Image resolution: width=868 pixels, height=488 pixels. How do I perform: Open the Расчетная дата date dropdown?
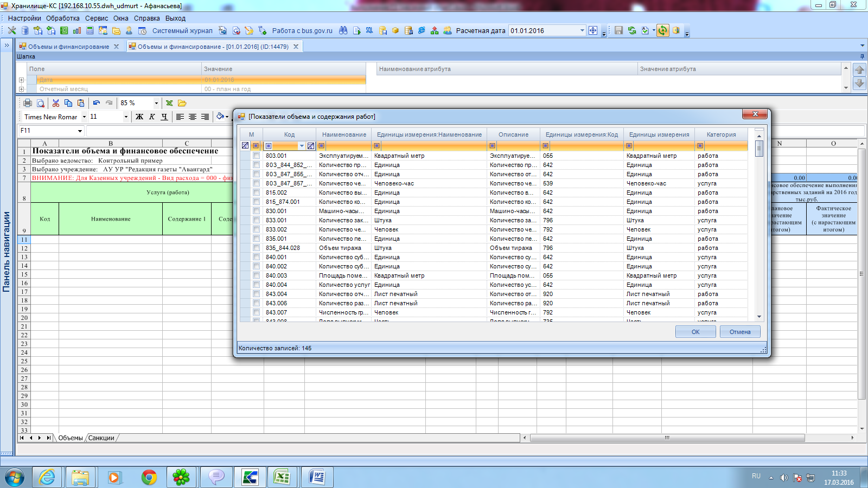[582, 31]
